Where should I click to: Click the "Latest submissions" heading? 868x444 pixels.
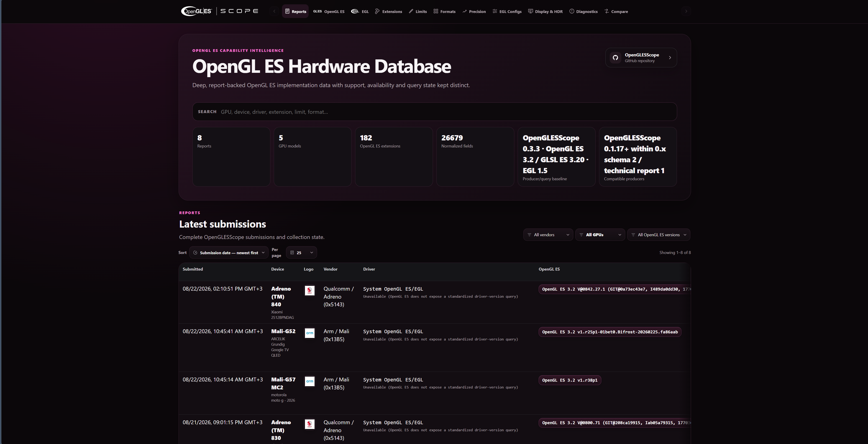[222, 224]
